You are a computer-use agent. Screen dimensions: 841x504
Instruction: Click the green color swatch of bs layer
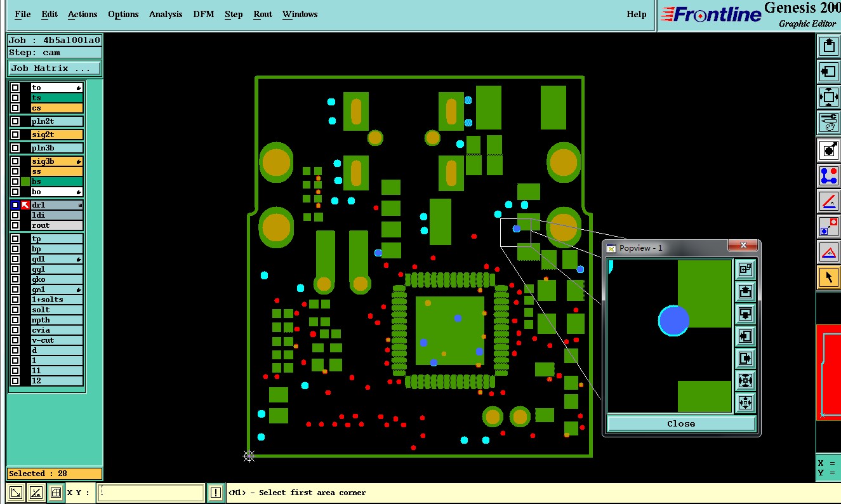pos(25,182)
